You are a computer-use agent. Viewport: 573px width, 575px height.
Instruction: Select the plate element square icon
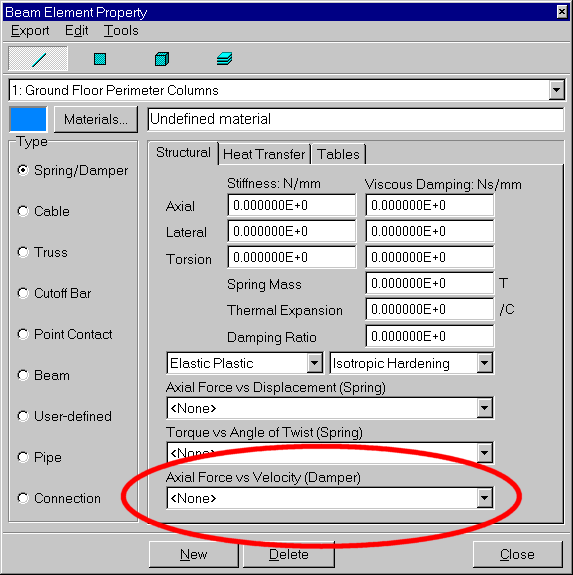[100, 59]
